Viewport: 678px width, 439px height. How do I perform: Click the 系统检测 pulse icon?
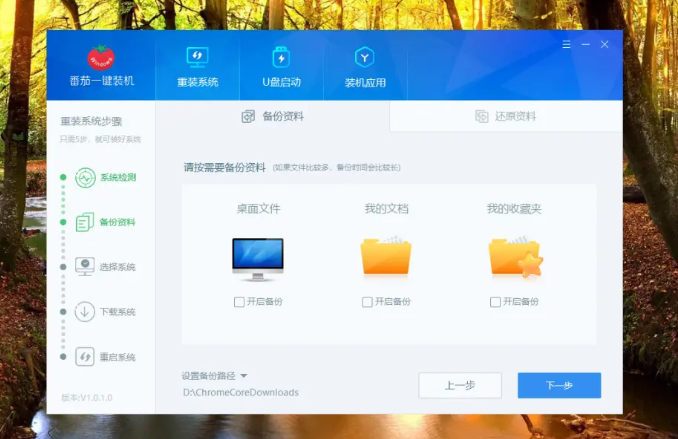pyautogui.click(x=85, y=178)
